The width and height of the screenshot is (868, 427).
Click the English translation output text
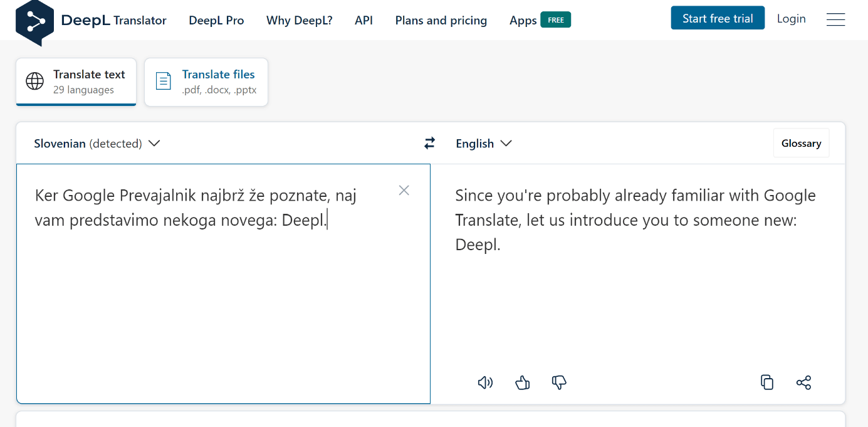635,219
